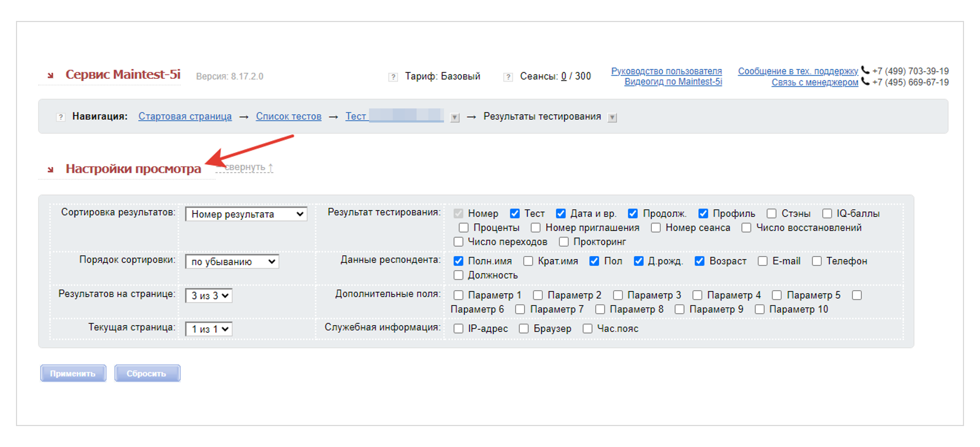The image size is (980, 447).
Task: Click the red arrow icon beside Сервис Maintest-5i
Action: click(x=51, y=76)
